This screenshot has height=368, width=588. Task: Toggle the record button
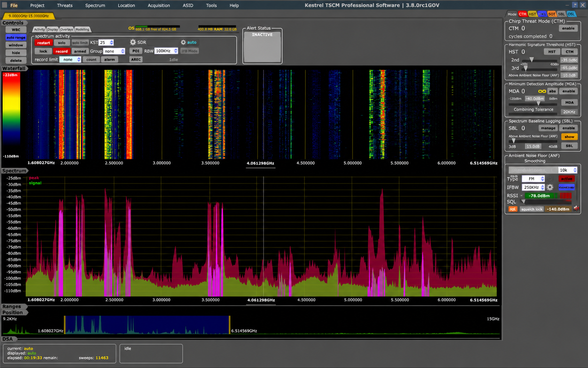point(62,51)
